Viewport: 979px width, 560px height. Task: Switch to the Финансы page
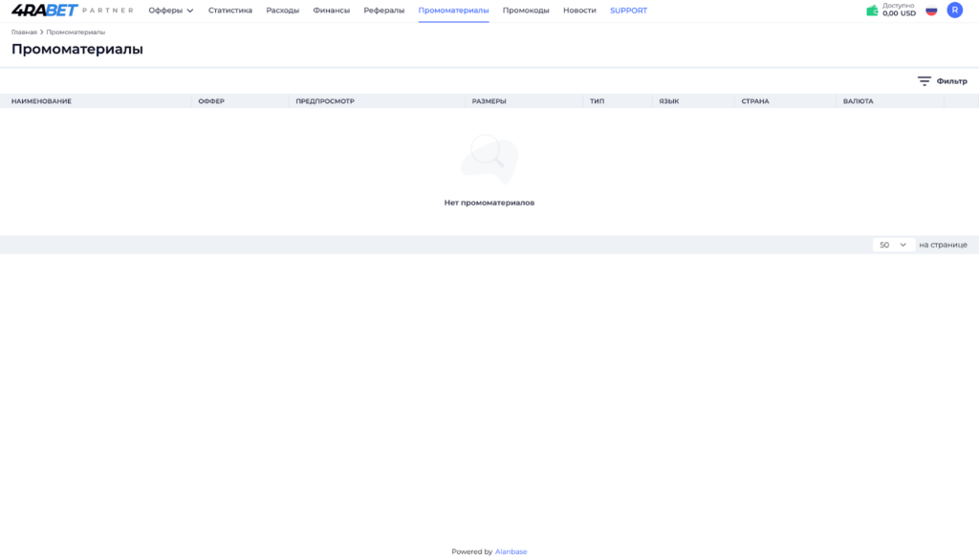click(332, 11)
